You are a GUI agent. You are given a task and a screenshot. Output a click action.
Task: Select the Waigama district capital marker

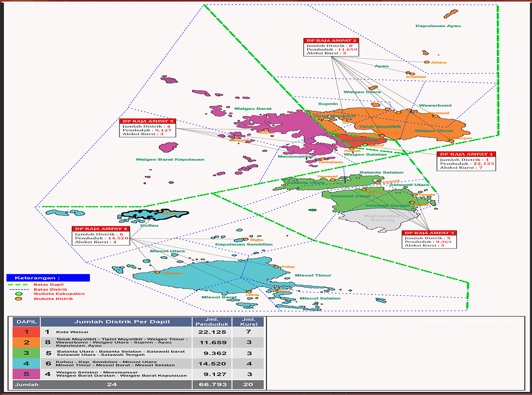(157, 272)
